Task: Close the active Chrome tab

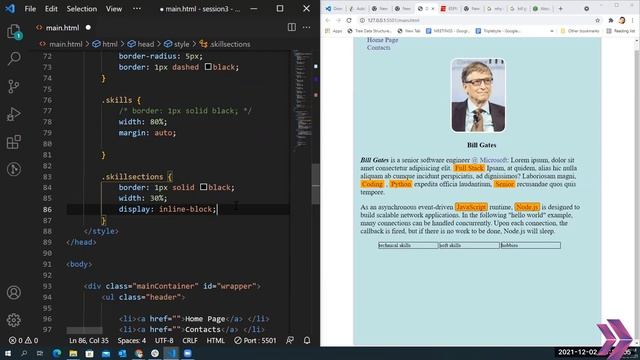Action: coord(433,9)
